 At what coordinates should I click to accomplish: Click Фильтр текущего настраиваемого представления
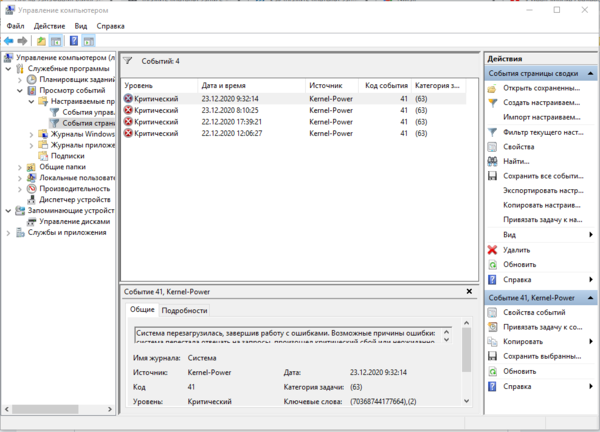(x=542, y=131)
